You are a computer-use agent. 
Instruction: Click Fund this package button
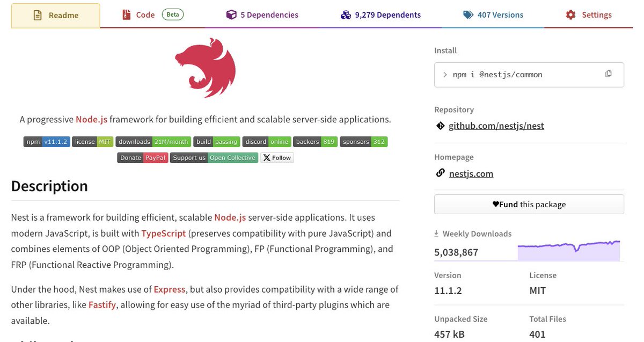pos(529,205)
